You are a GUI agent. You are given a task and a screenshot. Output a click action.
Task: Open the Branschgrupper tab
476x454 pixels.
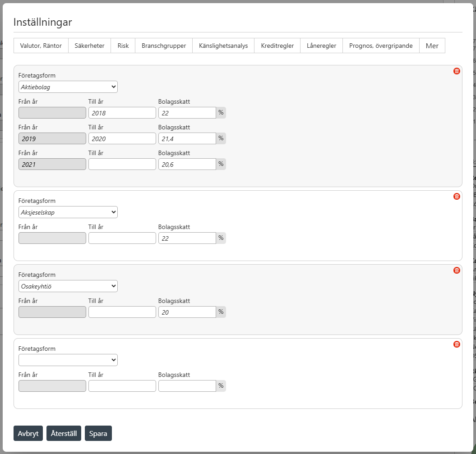164,46
